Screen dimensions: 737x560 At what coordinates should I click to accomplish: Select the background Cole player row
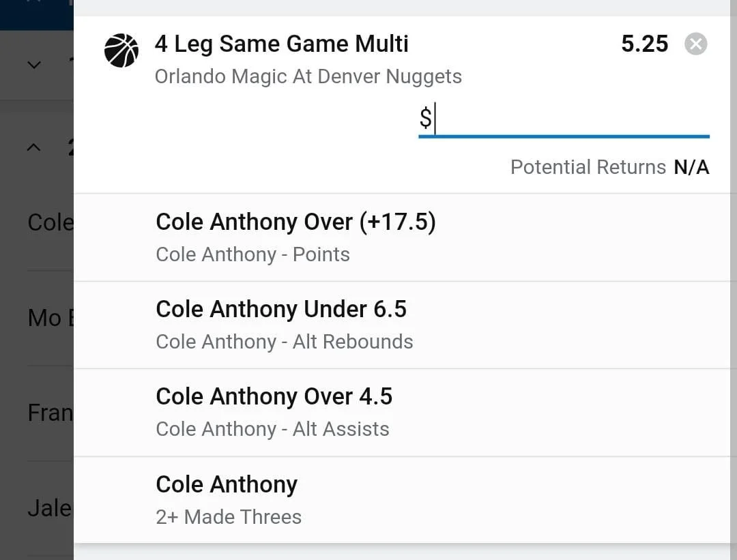point(49,222)
